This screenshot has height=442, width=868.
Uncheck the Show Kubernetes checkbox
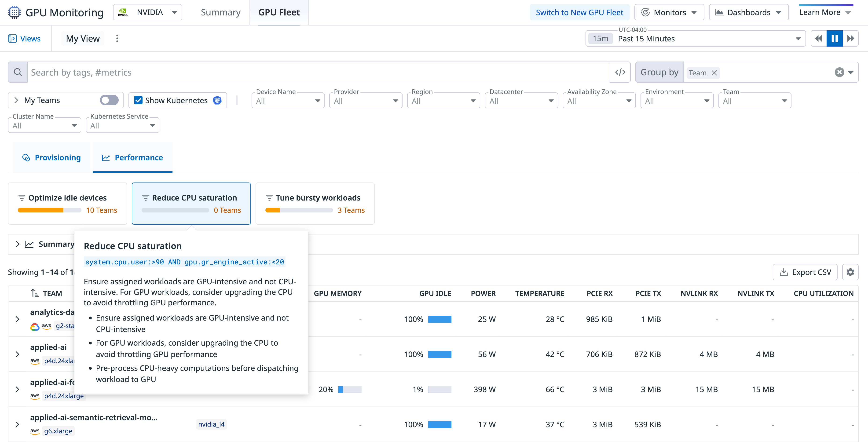(x=138, y=100)
